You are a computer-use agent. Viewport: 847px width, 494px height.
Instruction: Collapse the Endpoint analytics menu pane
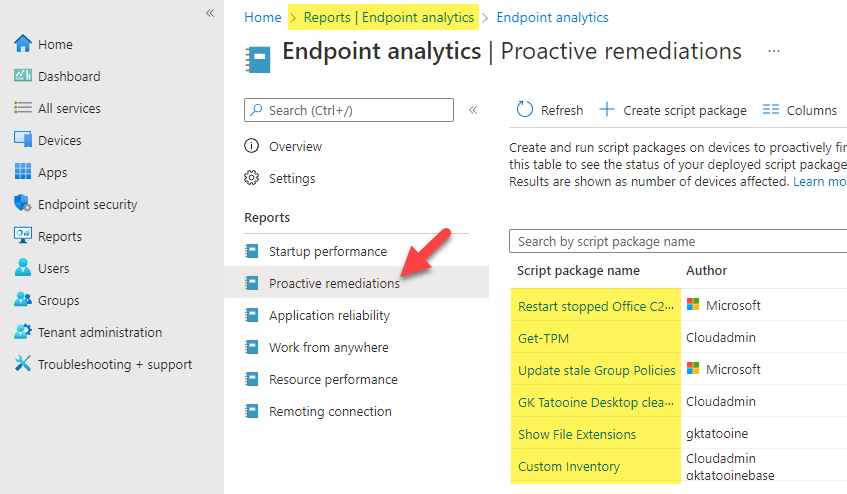click(x=473, y=110)
